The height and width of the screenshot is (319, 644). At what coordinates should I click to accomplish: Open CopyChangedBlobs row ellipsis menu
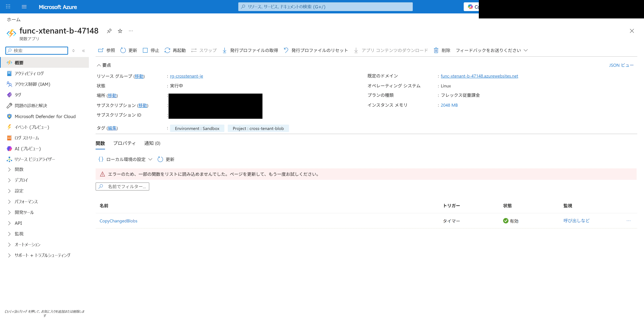629,221
